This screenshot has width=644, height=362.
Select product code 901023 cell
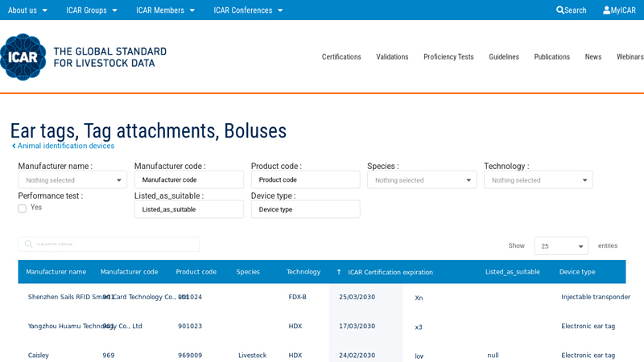point(190,327)
